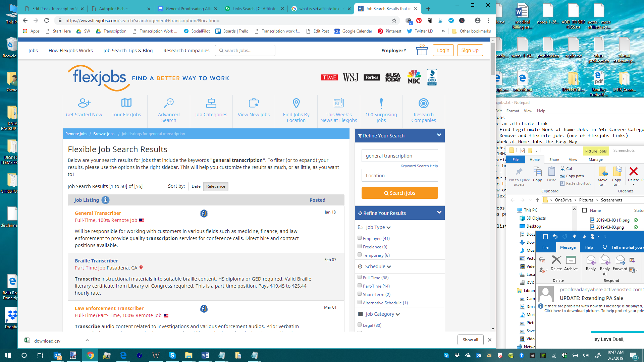Enable the Part-Time schedule checkbox
The image size is (644, 362).
click(x=360, y=286)
